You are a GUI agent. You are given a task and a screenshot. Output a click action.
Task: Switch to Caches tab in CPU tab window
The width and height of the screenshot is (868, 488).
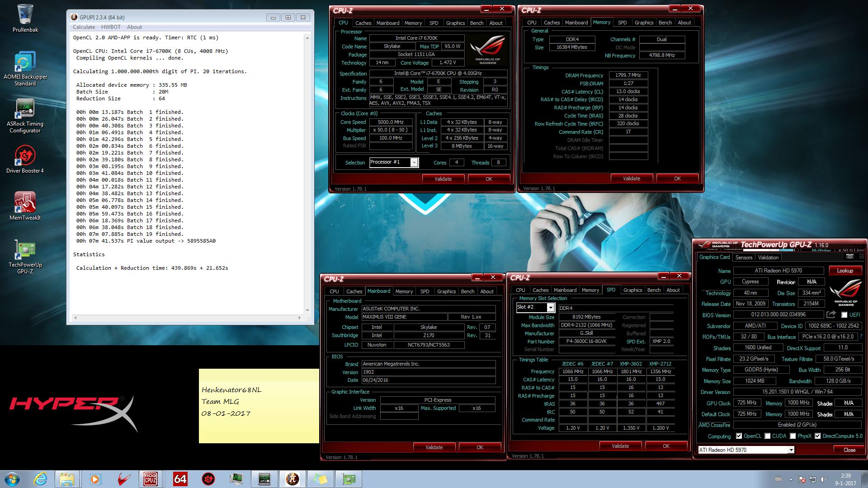(x=363, y=23)
